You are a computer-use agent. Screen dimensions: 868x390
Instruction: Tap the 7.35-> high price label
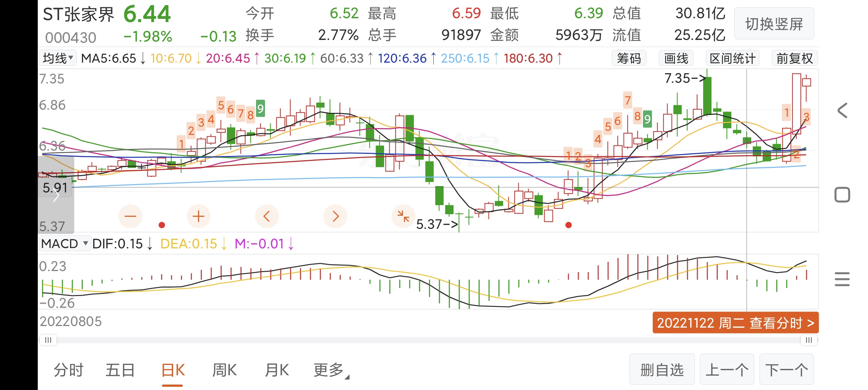685,78
